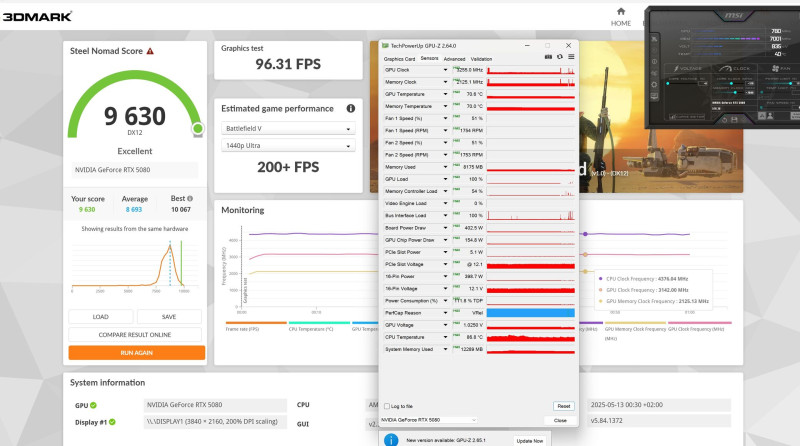Open Board Power Draw sensor dropdown arrow
The image size is (800, 446).
pyautogui.click(x=445, y=228)
